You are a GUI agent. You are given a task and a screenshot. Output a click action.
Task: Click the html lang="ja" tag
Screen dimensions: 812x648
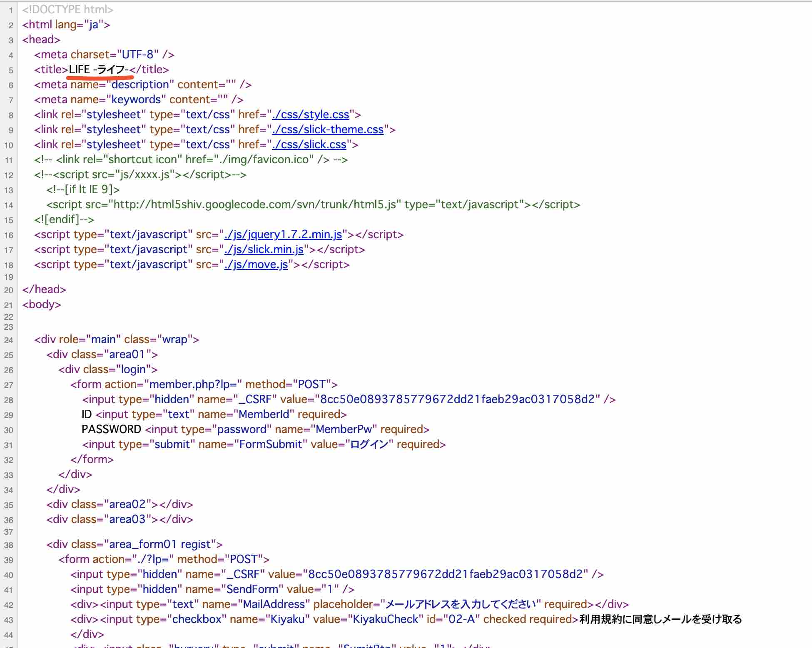66,25
